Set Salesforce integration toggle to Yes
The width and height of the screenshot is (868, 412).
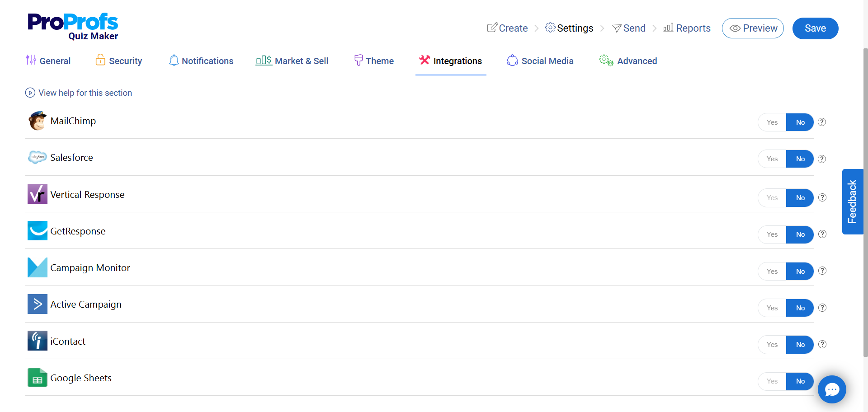(x=772, y=159)
